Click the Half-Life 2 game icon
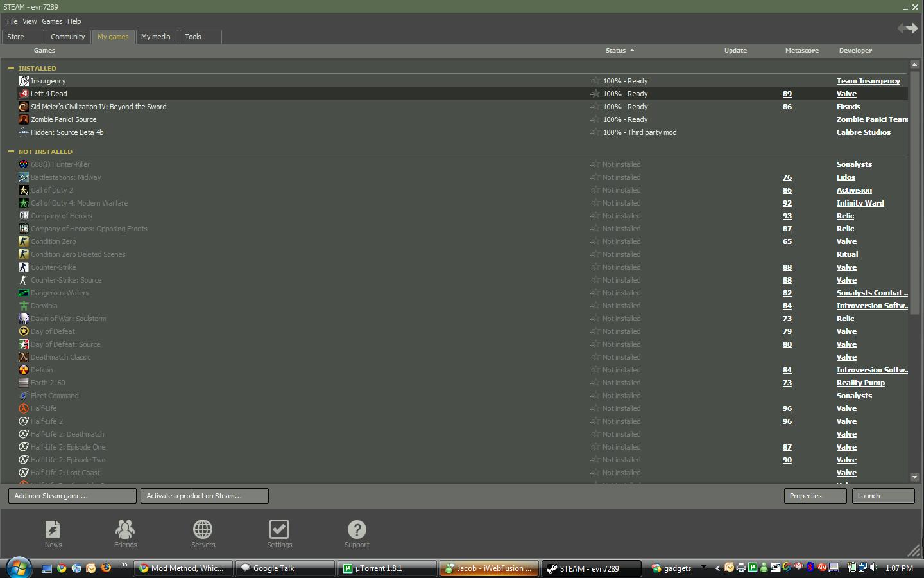This screenshot has height=578, width=924. click(x=24, y=421)
